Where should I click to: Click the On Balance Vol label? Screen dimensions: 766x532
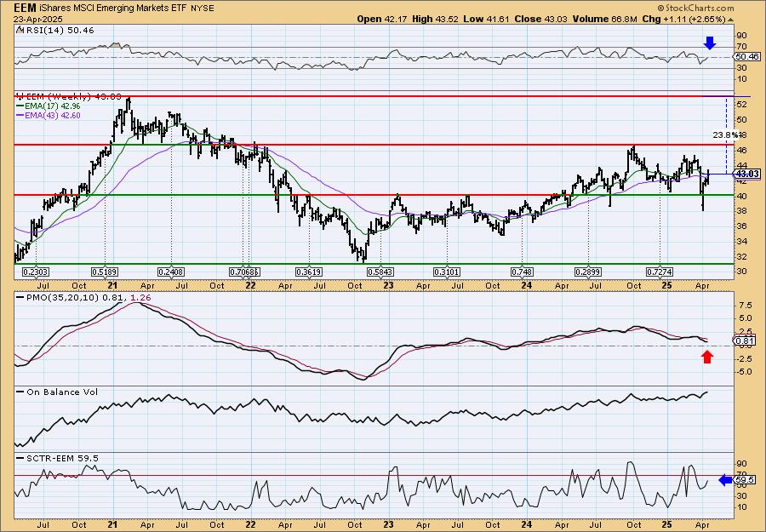tap(61, 392)
